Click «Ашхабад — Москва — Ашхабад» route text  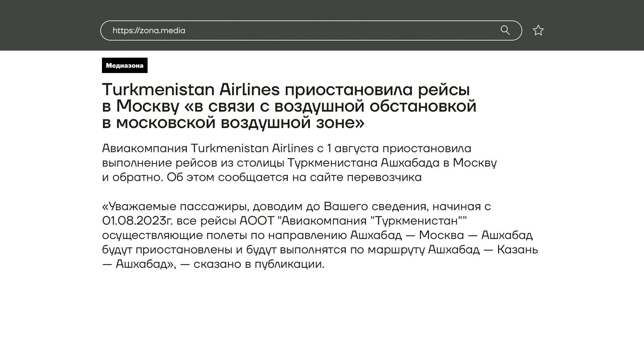(x=441, y=235)
